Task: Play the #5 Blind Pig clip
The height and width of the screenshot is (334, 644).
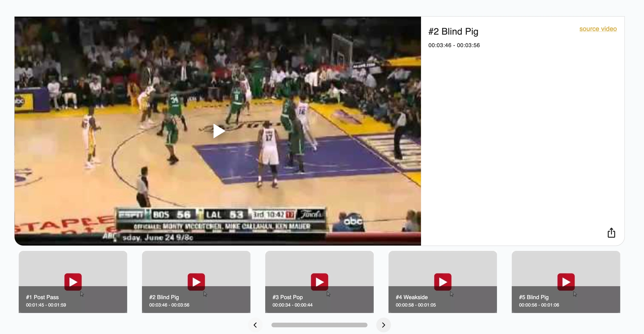Action: pos(566,282)
